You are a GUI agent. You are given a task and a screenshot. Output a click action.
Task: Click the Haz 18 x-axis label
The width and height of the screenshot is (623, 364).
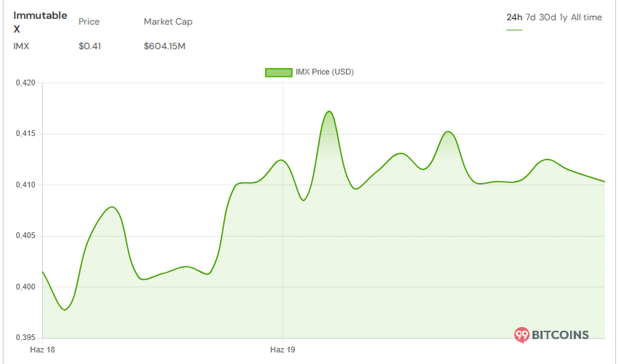pos(43,350)
